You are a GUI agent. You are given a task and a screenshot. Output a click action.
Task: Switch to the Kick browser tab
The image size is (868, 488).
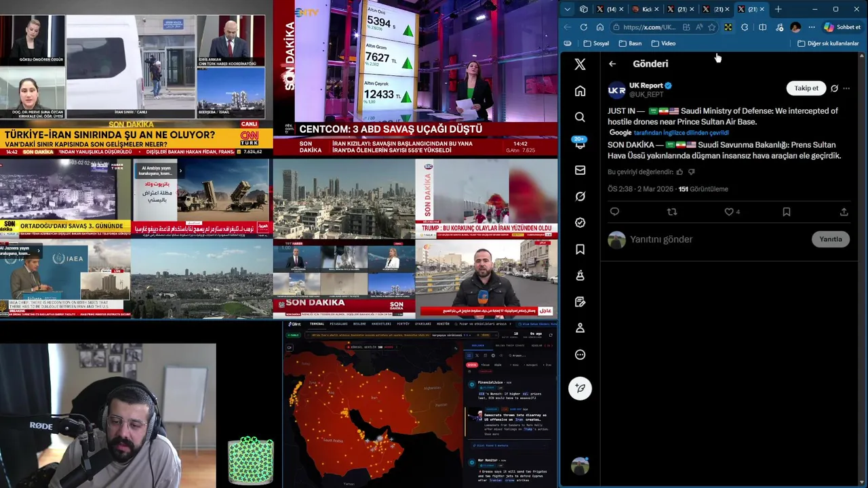646,9
